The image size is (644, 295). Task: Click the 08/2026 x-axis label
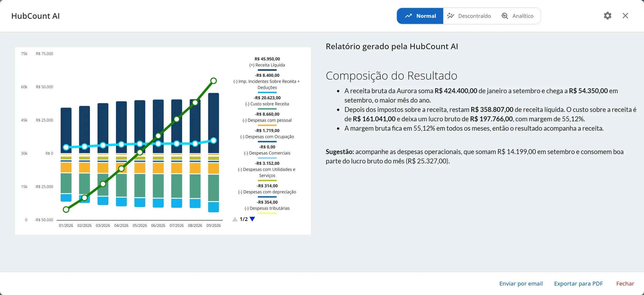[x=195, y=225]
